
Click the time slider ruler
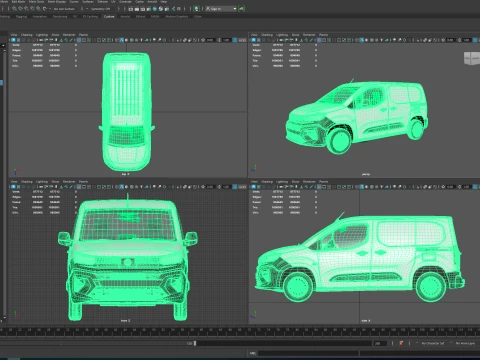coord(240,331)
